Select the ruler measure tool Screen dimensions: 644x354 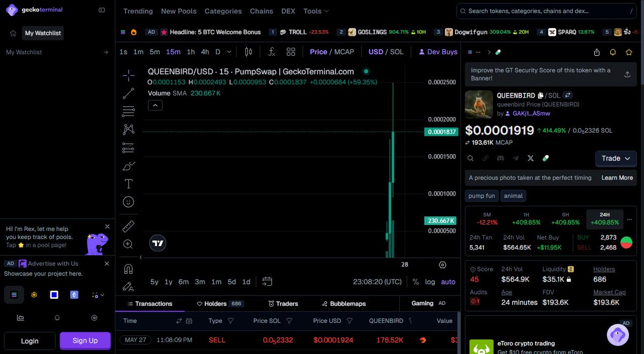coord(128,226)
